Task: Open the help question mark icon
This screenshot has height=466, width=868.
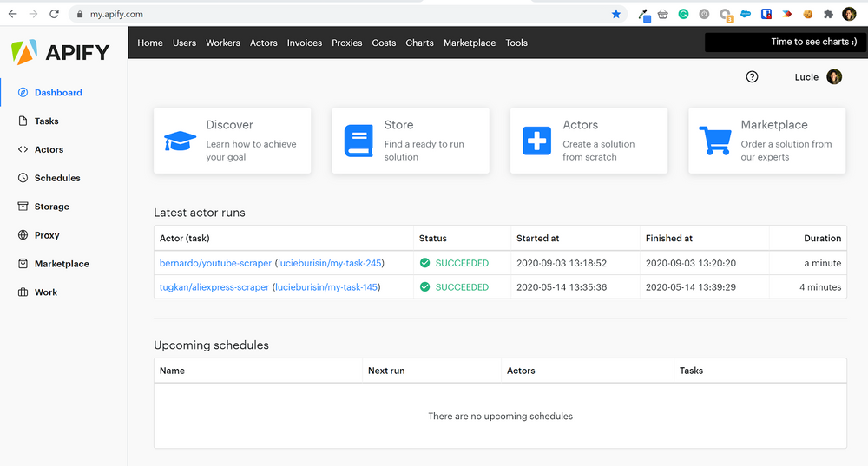Action: pos(753,76)
